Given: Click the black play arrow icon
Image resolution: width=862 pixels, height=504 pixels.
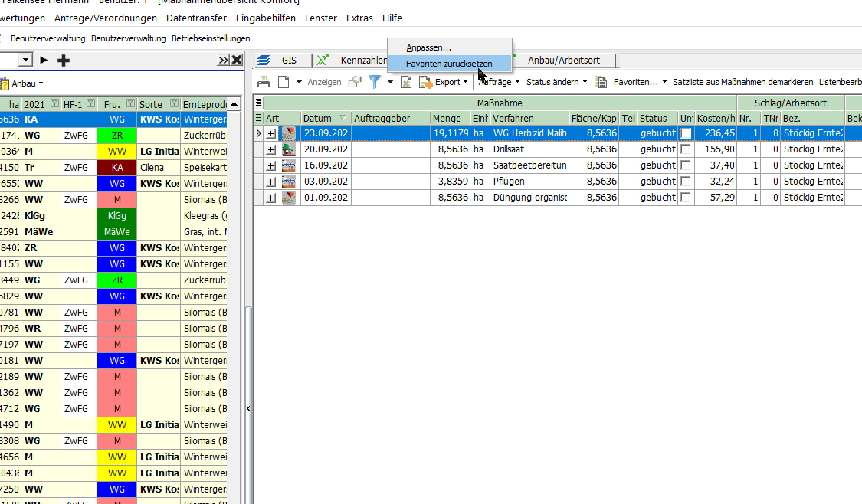Looking at the screenshot, I should coord(44,61).
